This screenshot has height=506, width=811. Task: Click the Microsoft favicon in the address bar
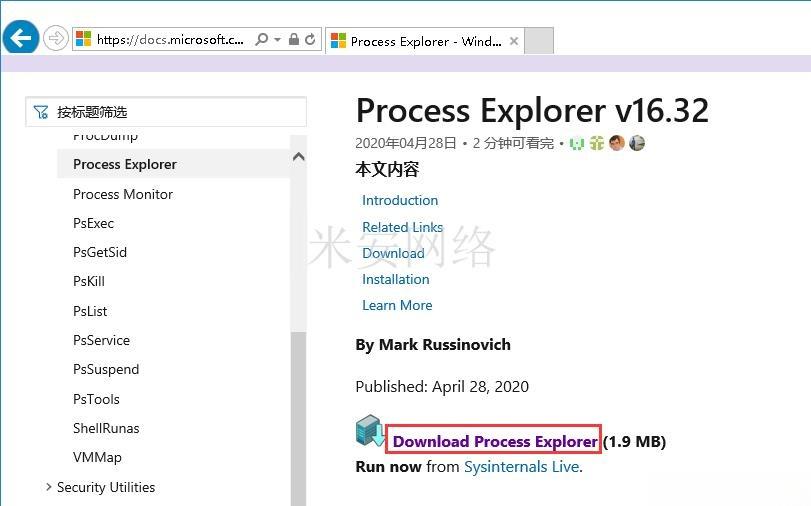pos(83,39)
